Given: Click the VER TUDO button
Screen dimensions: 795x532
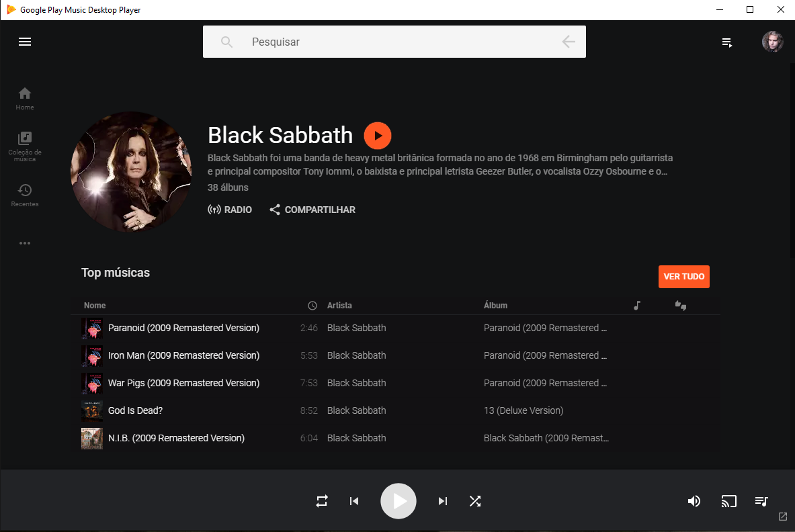Looking at the screenshot, I should point(683,276).
